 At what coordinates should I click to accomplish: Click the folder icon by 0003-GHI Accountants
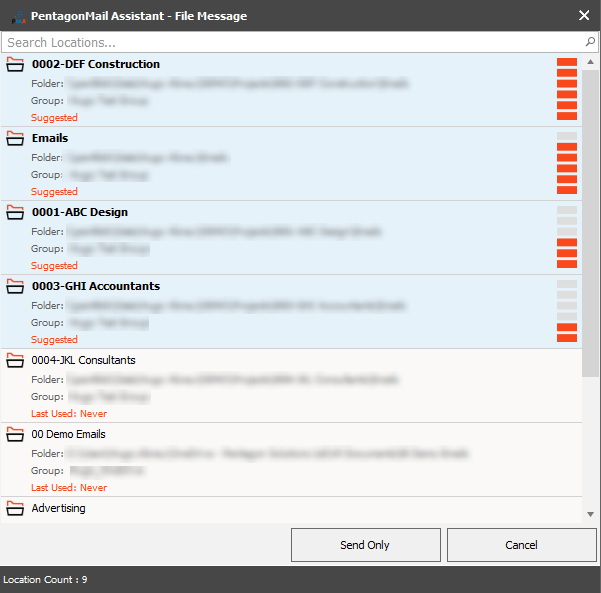tap(15, 287)
